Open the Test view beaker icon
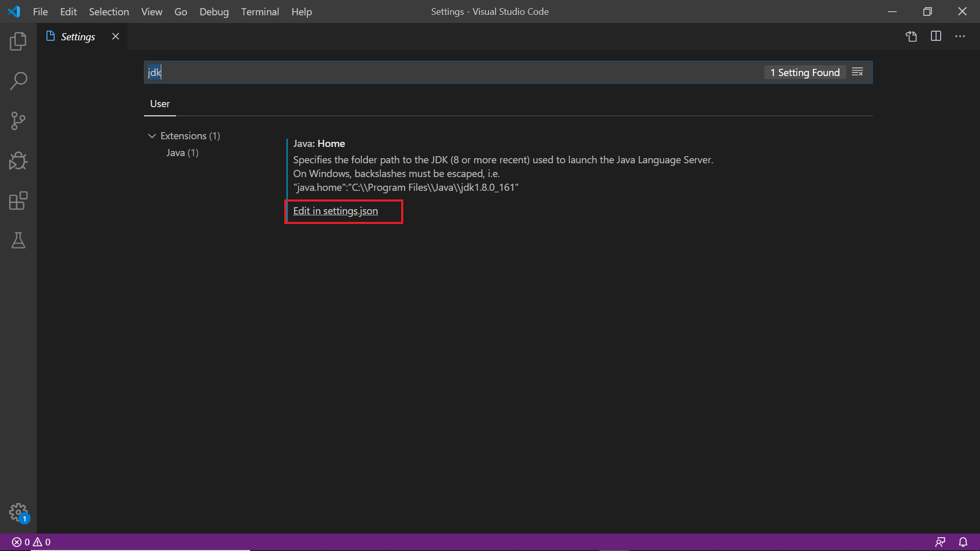The height and width of the screenshot is (551, 980). pos(18,240)
